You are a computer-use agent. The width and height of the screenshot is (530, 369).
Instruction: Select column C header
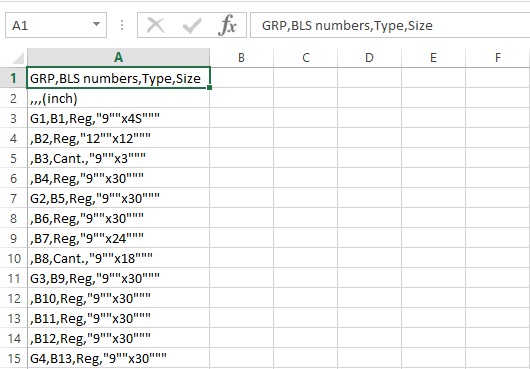(306, 57)
